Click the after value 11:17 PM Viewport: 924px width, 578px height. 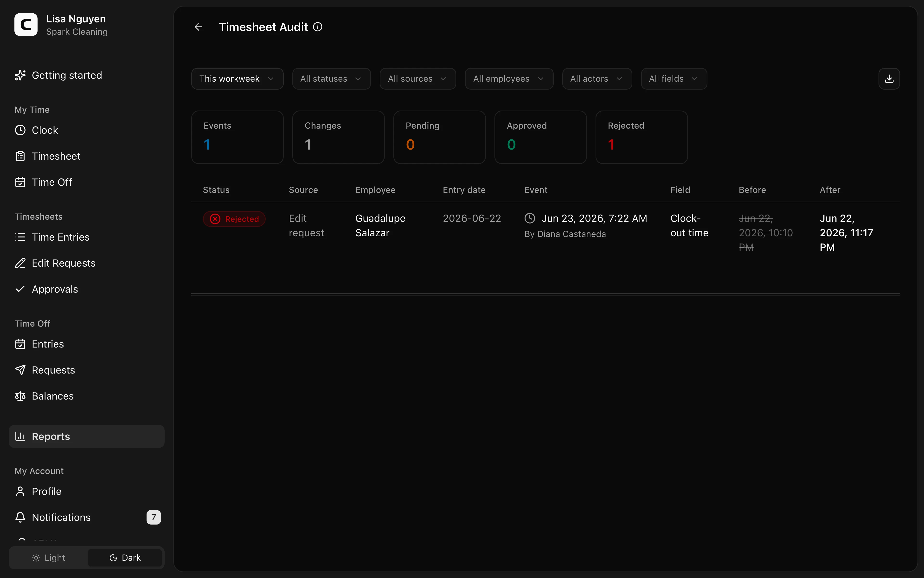tap(846, 233)
